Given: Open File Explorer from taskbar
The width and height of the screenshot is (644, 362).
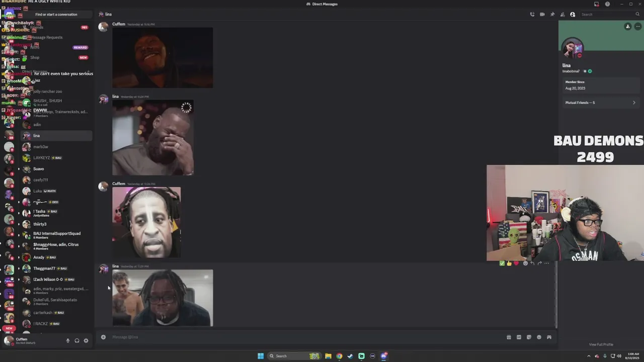Looking at the screenshot, I should pyautogui.click(x=328, y=356).
